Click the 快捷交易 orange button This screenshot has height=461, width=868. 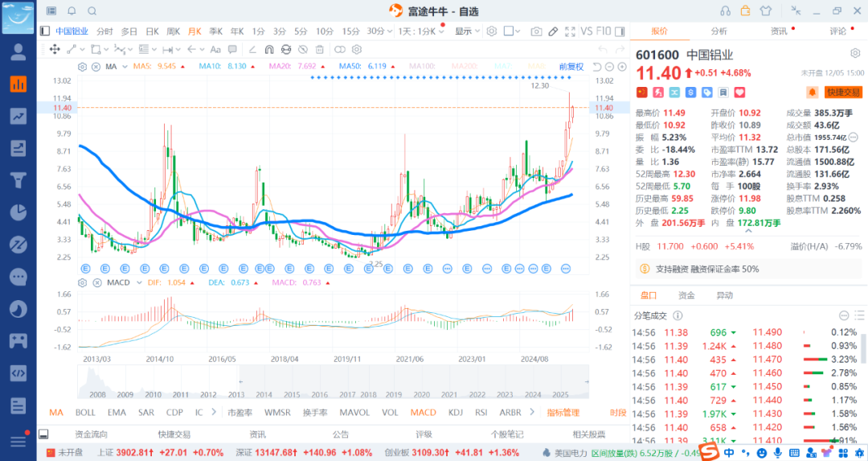pyautogui.click(x=843, y=92)
